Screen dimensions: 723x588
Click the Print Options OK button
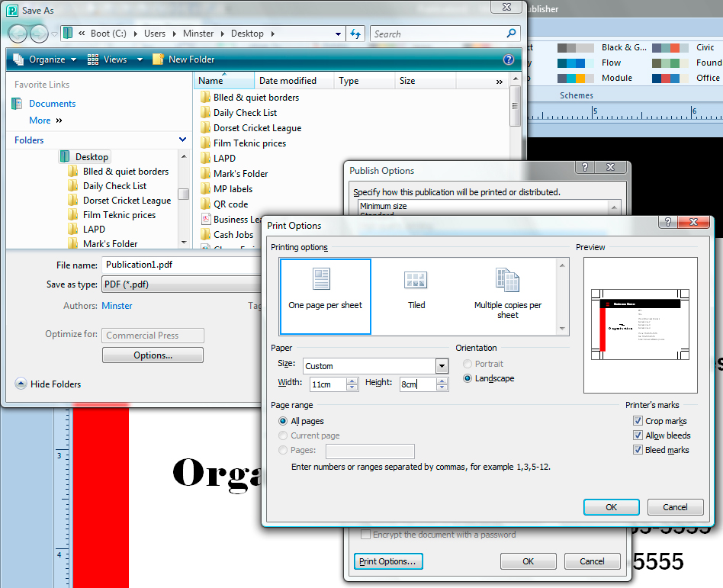(611, 507)
